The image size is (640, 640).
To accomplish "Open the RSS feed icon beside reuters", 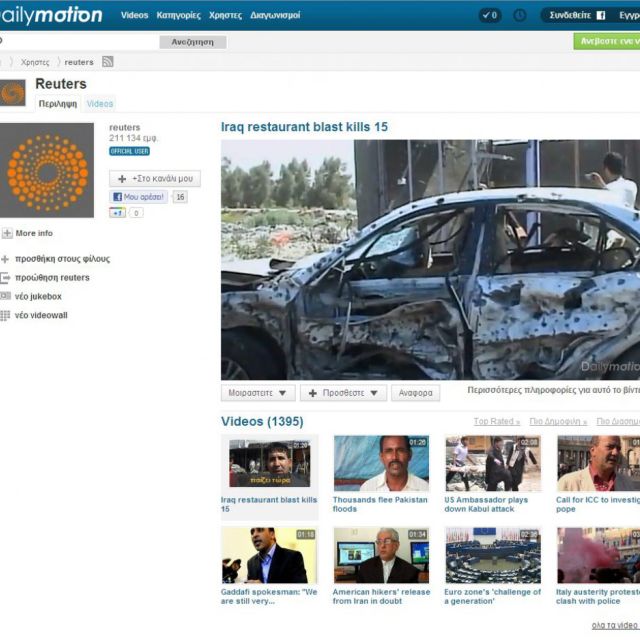I will tap(108, 62).
